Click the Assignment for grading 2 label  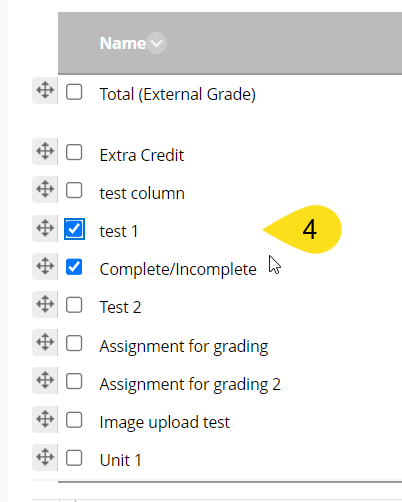[x=190, y=384]
